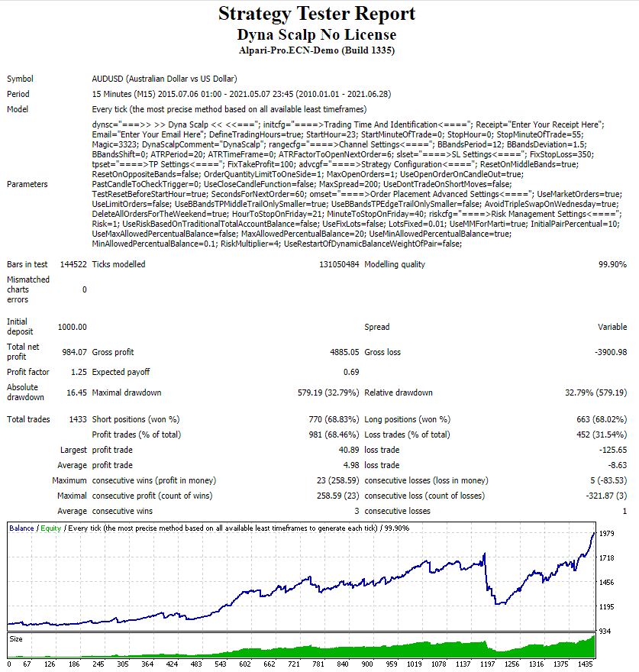This screenshot has height=672, width=639.
Task: Click the Maximal drawdown figure
Action: [x=328, y=393]
